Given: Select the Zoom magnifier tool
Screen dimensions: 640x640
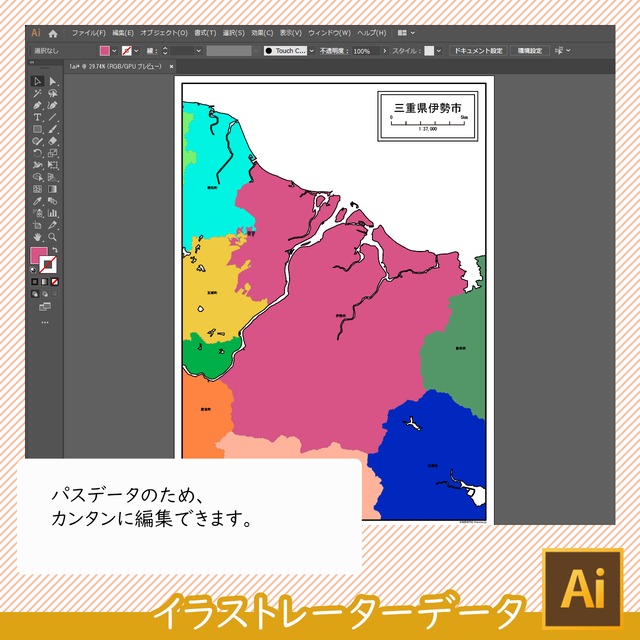Looking at the screenshot, I should pos(52,237).
